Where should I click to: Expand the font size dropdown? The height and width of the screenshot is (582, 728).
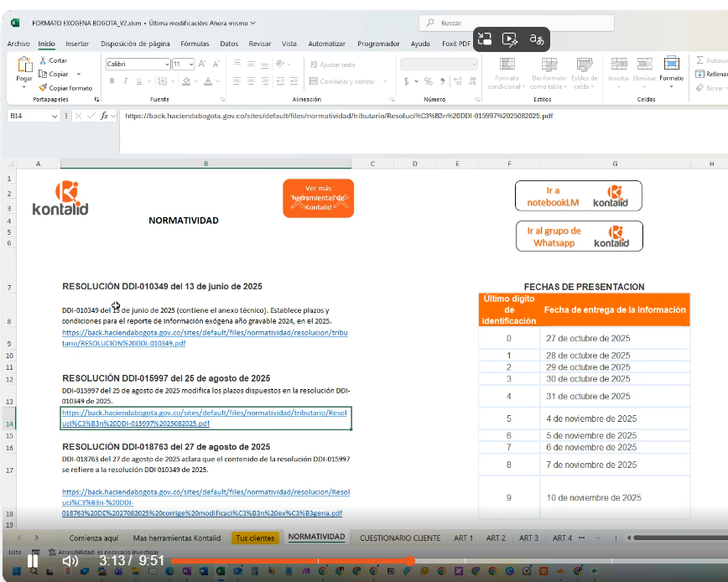point(192,64)
